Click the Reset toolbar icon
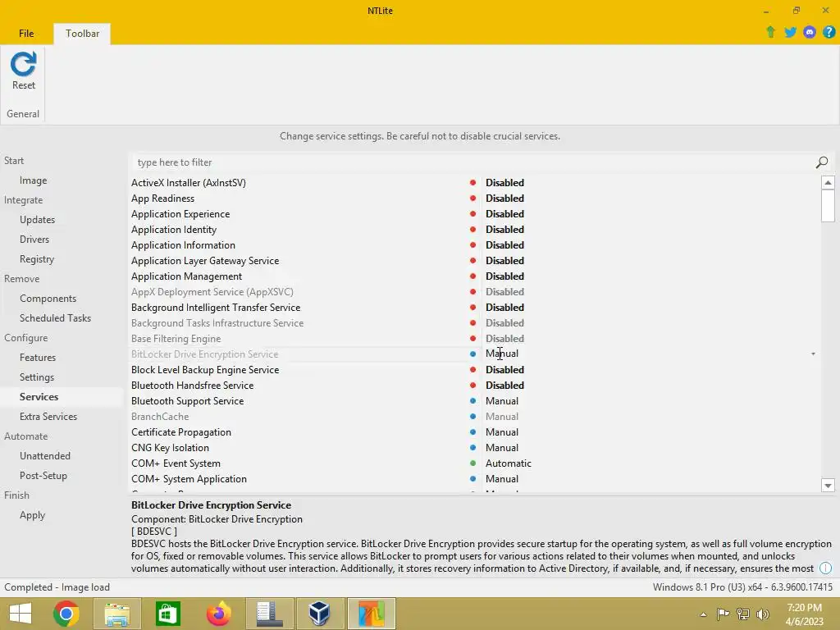 coord(24,71)
